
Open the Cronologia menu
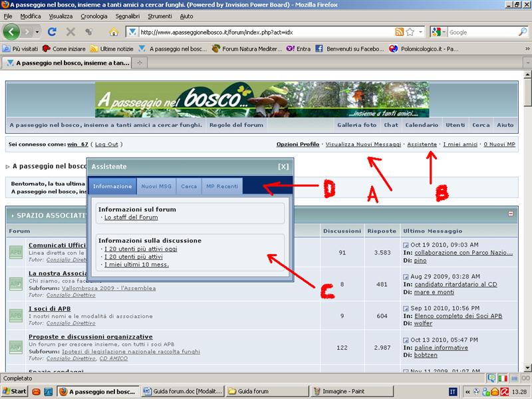pyautogui.click(x=94, y=16)
